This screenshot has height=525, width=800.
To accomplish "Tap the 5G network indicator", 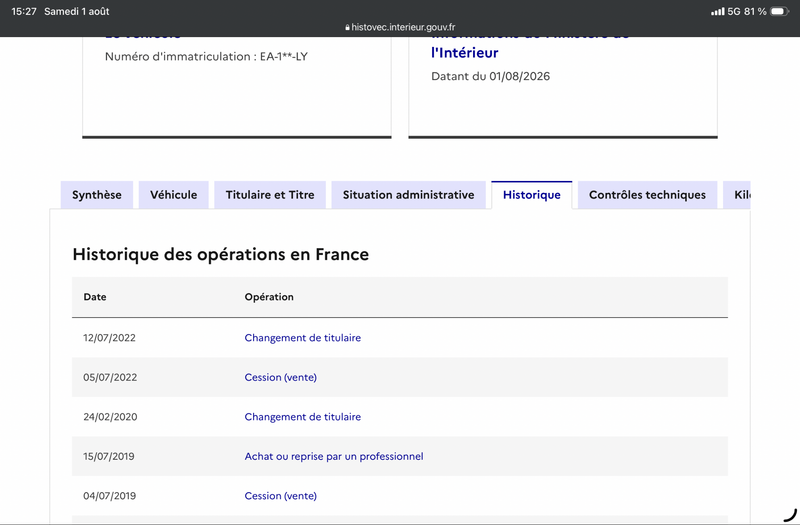I will click(x=734, y=11).
